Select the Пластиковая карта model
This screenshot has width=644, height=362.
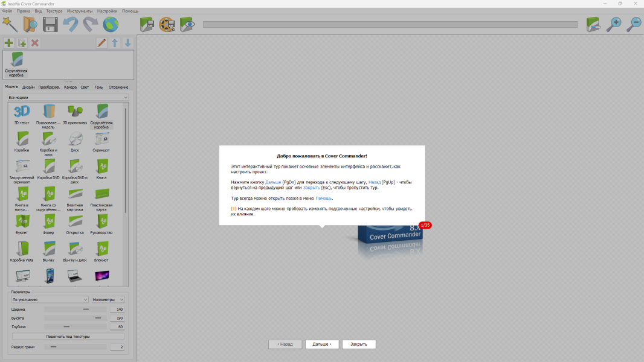tap(101, 199)
